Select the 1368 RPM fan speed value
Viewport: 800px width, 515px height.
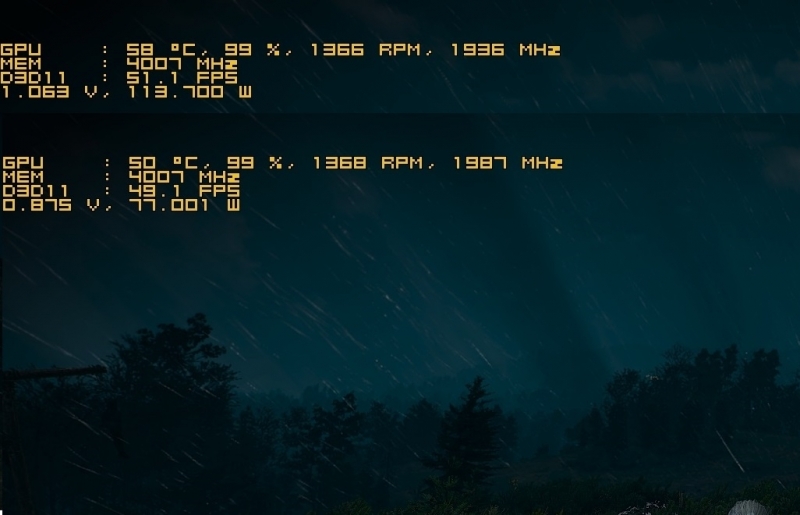point(366,163)
